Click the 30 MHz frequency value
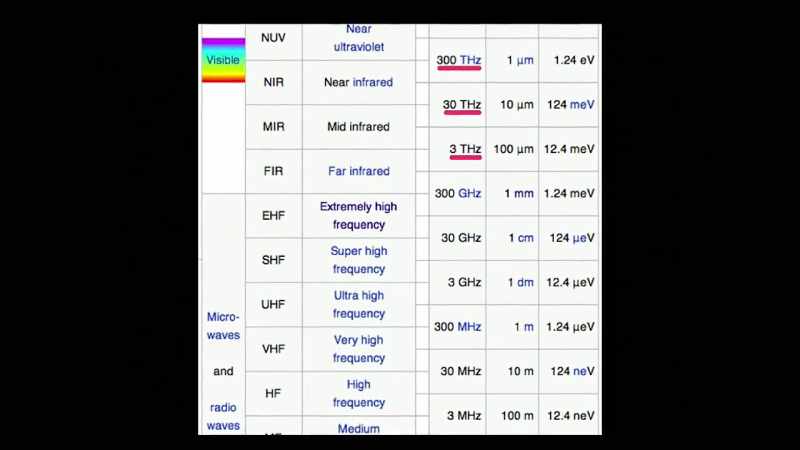This screenshot has height=450, width=800. click(461, 371)
